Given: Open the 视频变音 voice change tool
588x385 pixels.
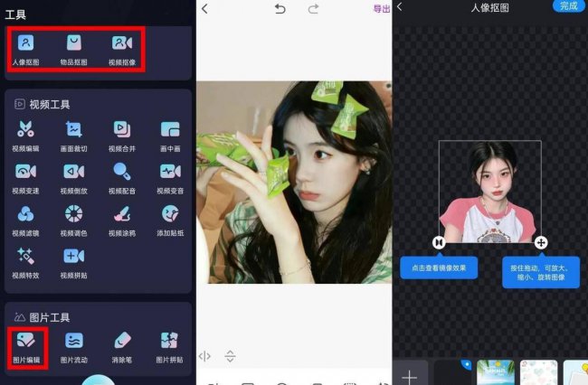Looking at the screenshot, I should pos(170,178).
